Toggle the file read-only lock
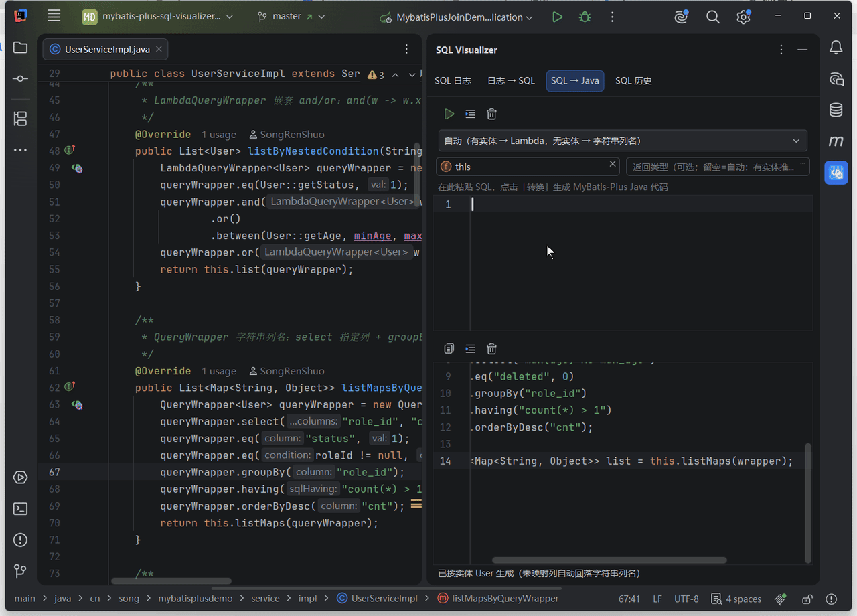857x616 pixels. [807, 599]
